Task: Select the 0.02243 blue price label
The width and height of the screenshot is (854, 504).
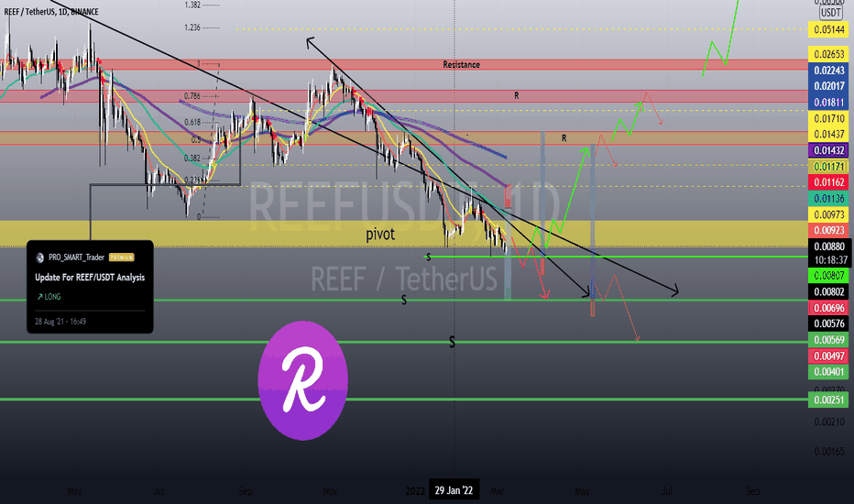Action: (x=829, y=71)
